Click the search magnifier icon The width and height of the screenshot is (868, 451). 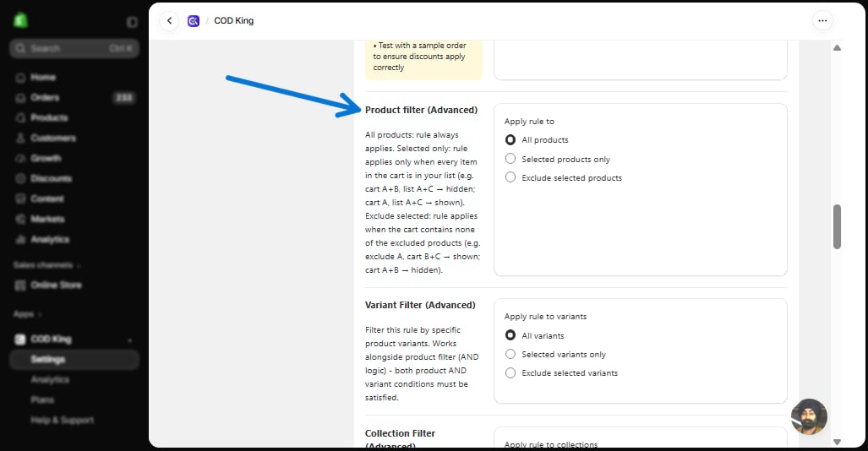(x=20, y=49)
